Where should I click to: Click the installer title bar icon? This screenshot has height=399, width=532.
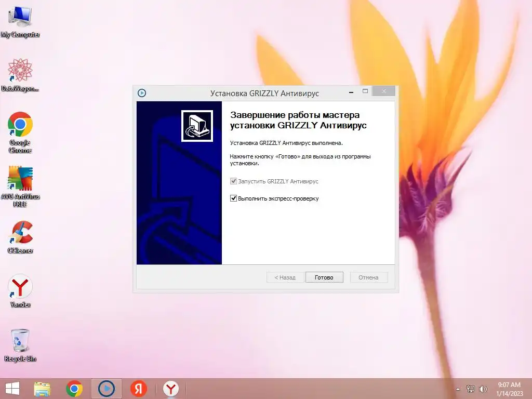pyautogui.click(x=142, y=93)
